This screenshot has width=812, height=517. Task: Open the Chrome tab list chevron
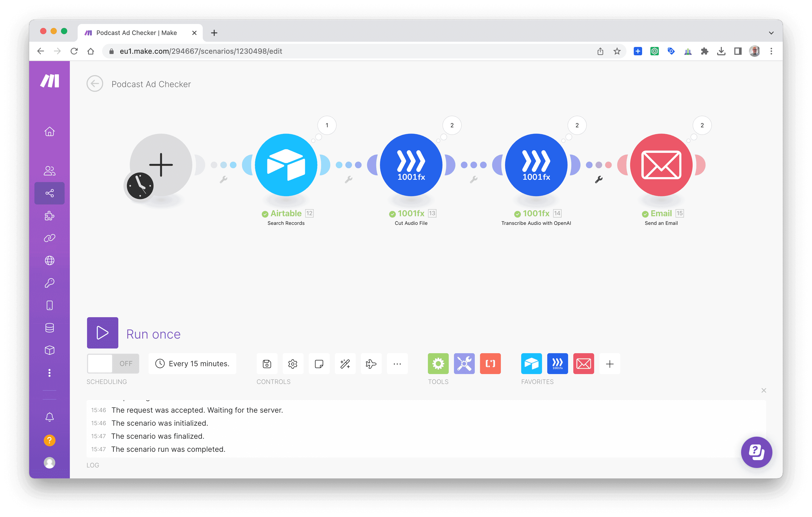point(771,33)
